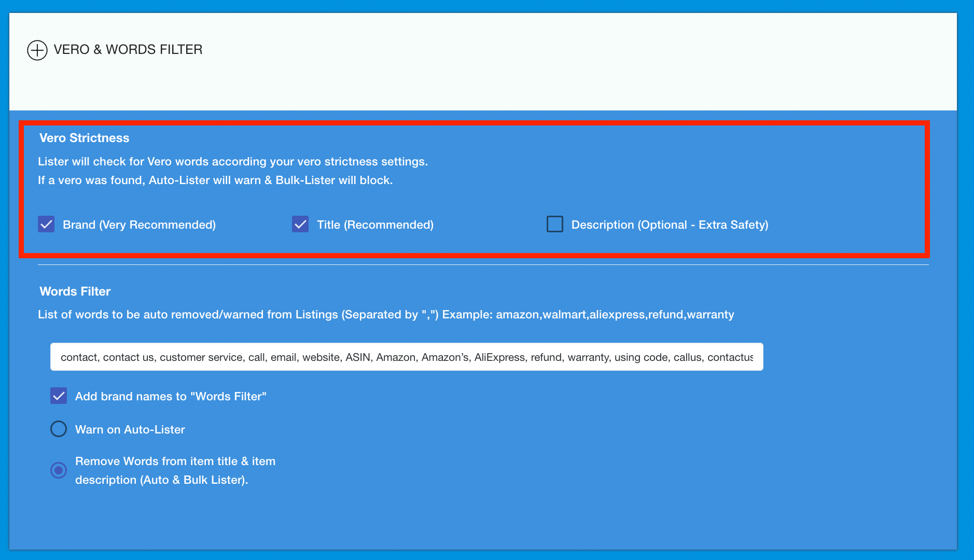The height and width of the screenshot is (560, 974).
Task: Click the Words Filter heading text
Action: [75, 291]
